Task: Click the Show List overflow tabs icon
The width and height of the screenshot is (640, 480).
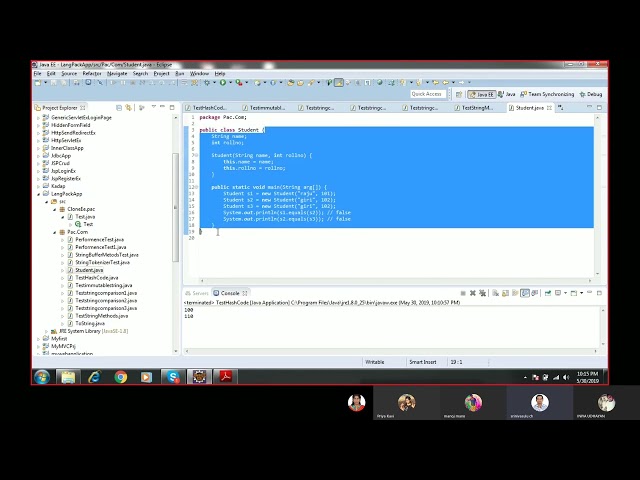Action: (560, 107)
